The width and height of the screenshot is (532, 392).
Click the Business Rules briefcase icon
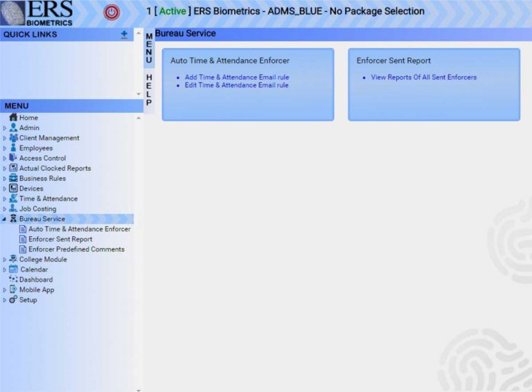point(13,178)
